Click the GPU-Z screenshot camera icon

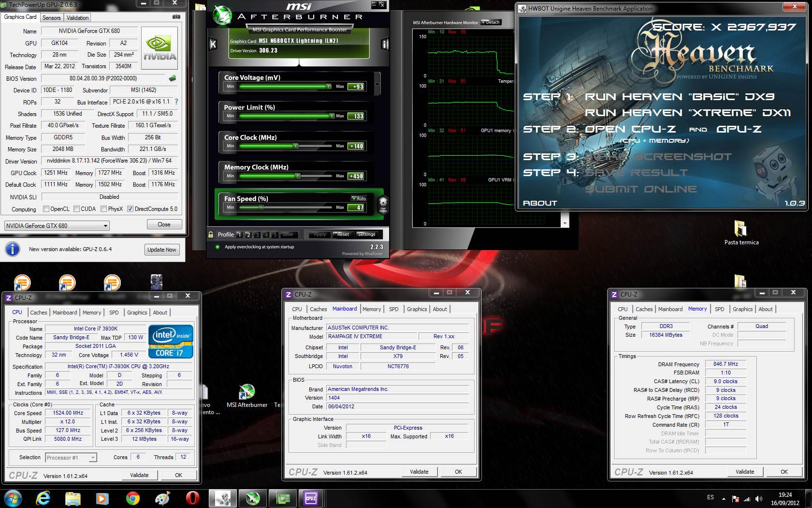click(x=176, y=17)
